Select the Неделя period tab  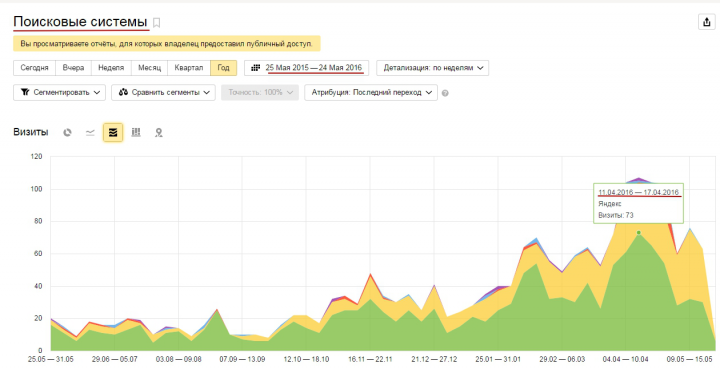(x=111, y=68)
